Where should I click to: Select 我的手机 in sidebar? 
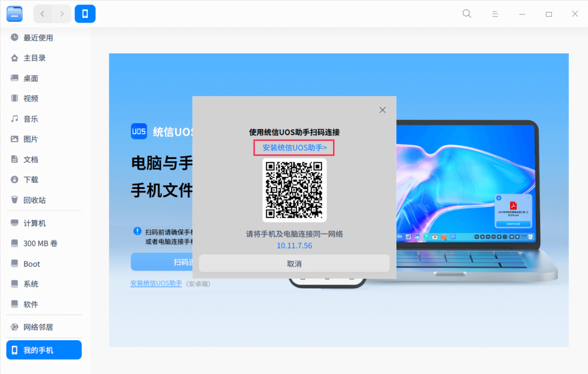pos(44,350)
